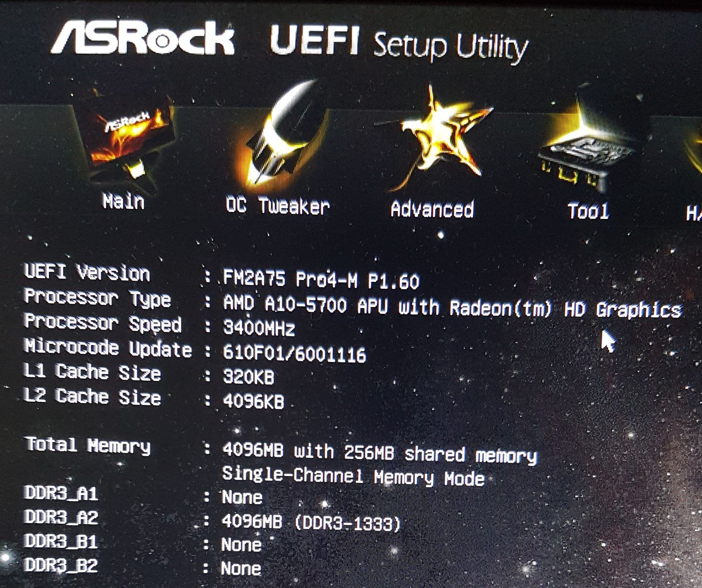Select the DDR3_A2 slot label

pyautogui.click(x=61, y=517)
